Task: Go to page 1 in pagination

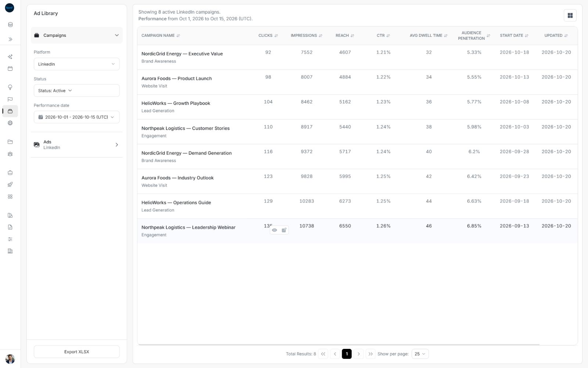Action: [347, 354]
